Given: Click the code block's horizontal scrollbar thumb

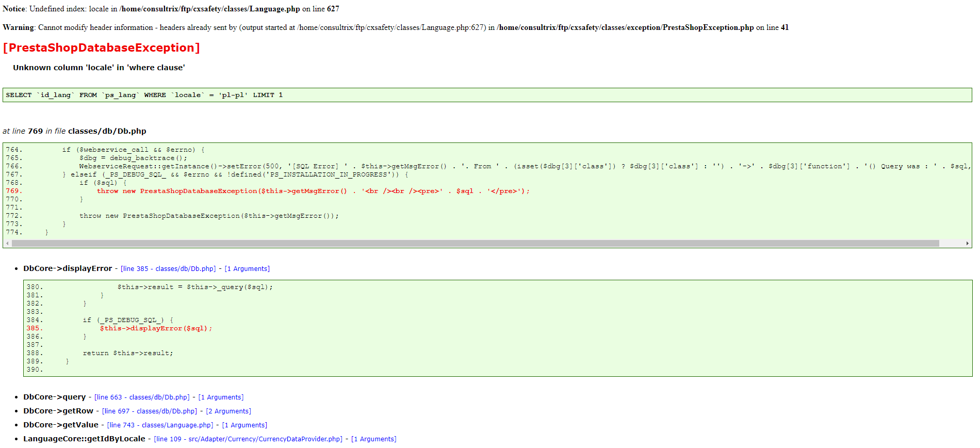Looking at the screenshot, I should pos(475,243).
